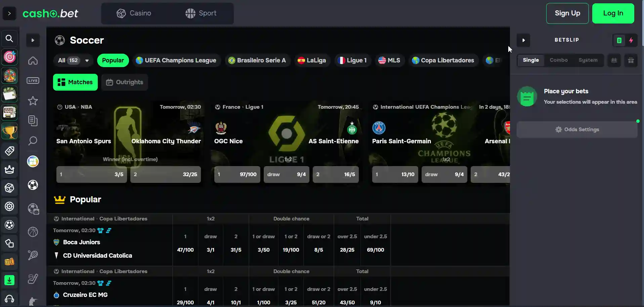Switch to the Casino section
The width and height of the screenshot is (644, 307).
[134, 13]
